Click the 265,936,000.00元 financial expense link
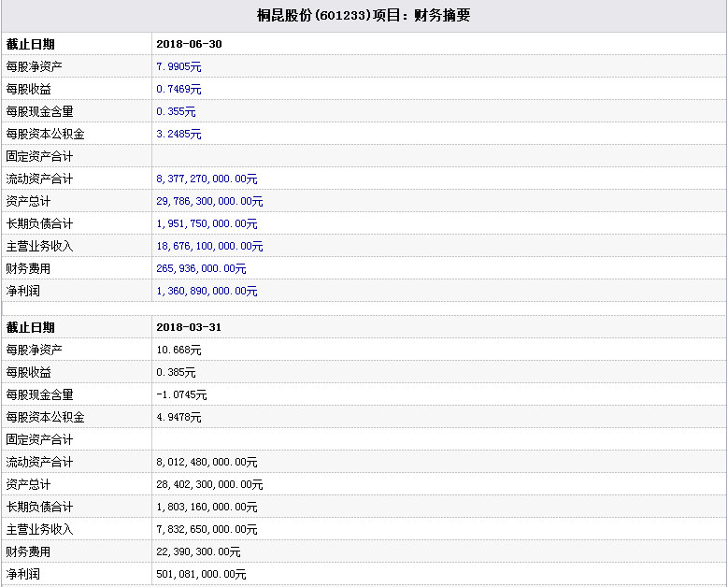Image resolution: width=728 pixels, height=587 pixels. pos(201,268)
